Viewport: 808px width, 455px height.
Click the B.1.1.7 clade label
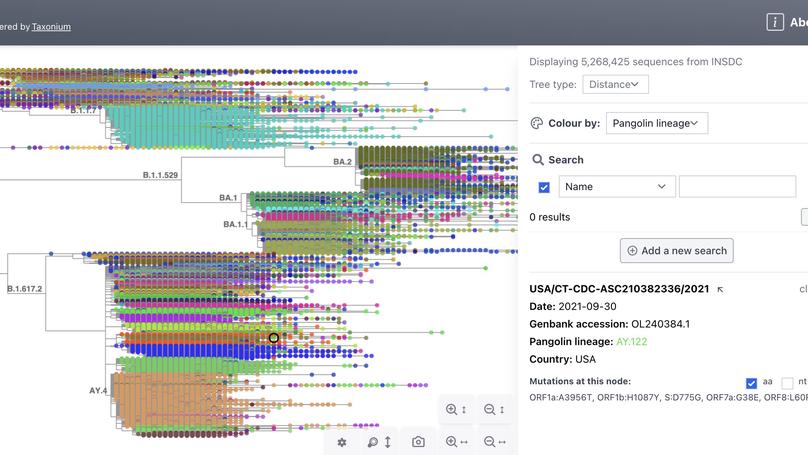tap(83, 110)
